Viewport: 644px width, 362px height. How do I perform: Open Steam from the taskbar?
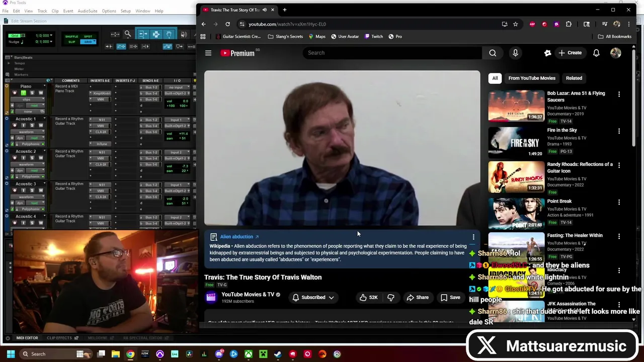click(x=278, y=354)
